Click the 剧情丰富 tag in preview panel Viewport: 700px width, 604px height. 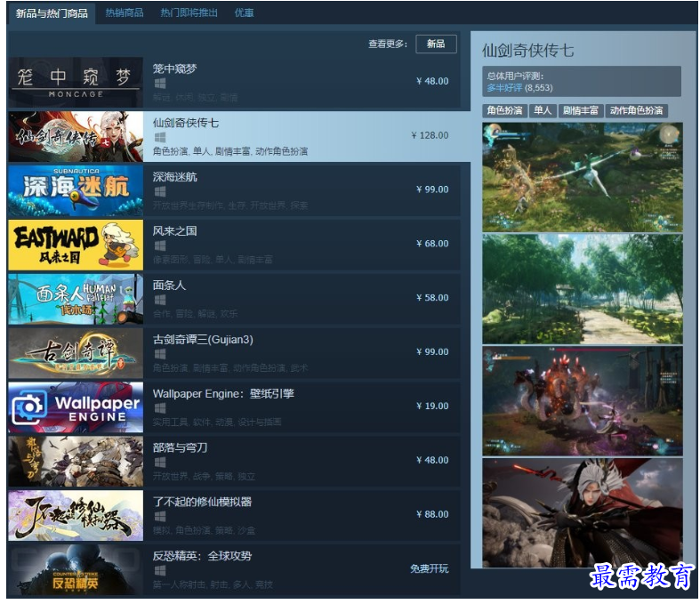click(x=581, y=110)
